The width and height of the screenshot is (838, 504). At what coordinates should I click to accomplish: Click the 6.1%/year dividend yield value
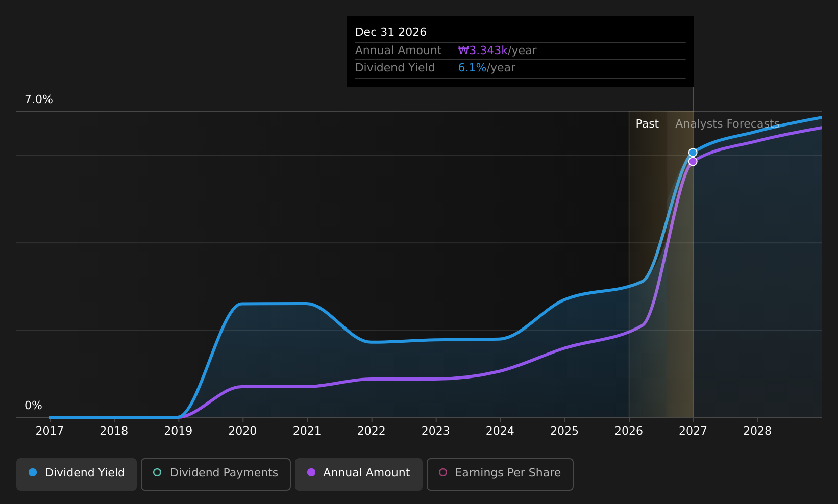point(487,68)
